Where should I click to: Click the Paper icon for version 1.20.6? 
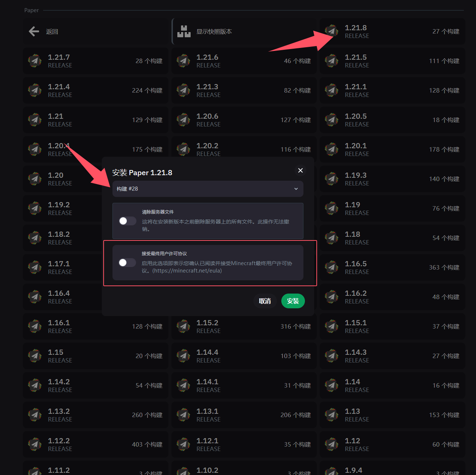point(183,120)
